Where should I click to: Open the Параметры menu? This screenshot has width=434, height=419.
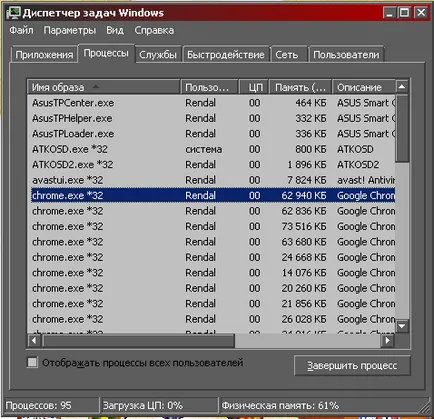(x=70, y=30)
